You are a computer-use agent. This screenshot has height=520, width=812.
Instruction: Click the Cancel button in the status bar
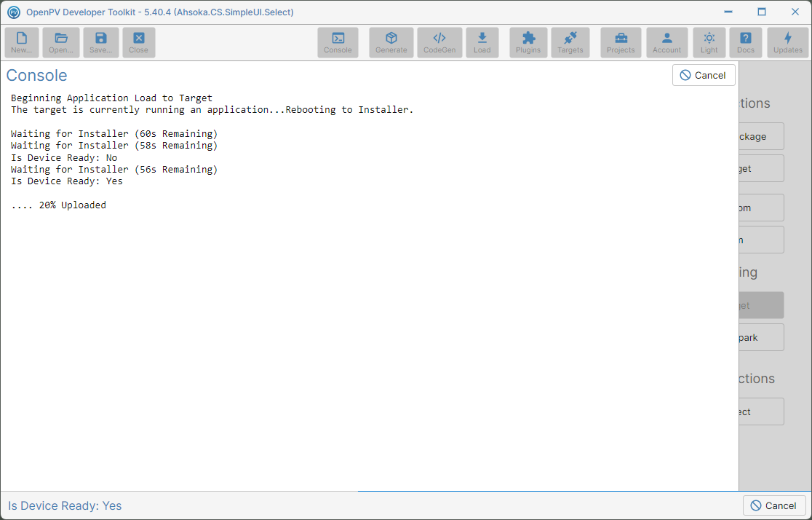pos(774,505)
